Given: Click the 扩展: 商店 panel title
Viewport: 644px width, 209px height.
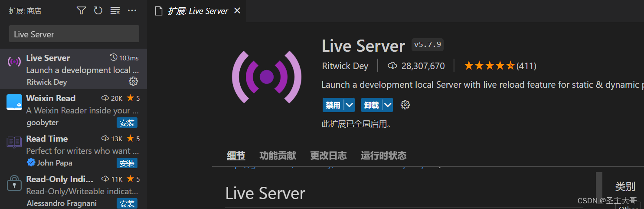Looking at the screenshot, I should click(x=25, y=11).
